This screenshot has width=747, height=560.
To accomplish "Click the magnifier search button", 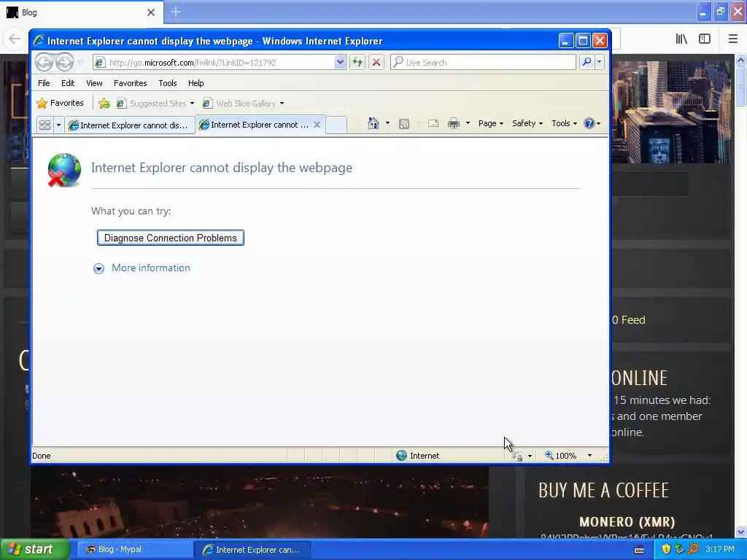I will 587,63.
